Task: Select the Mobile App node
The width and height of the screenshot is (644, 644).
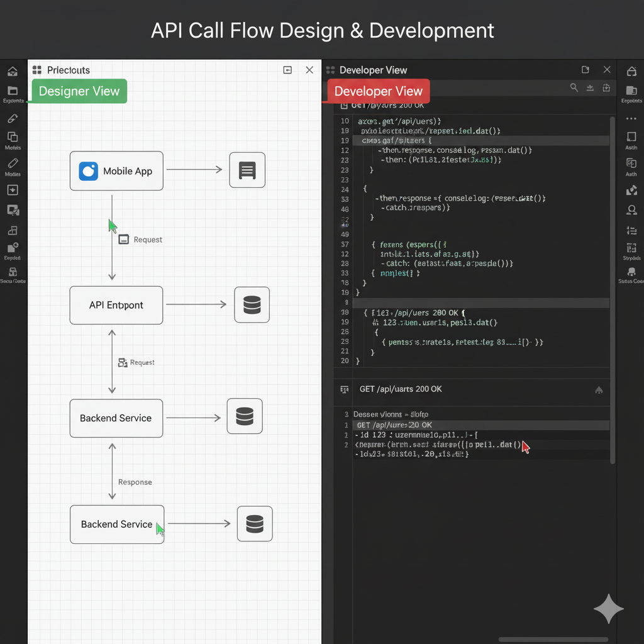Action: point(116,171)
